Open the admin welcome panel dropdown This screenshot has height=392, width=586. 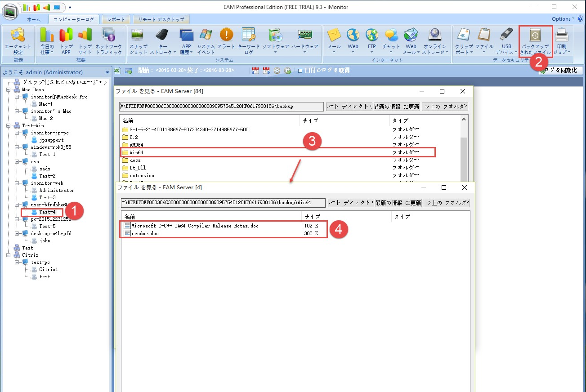pyautogui.click(x=107, y=72)
